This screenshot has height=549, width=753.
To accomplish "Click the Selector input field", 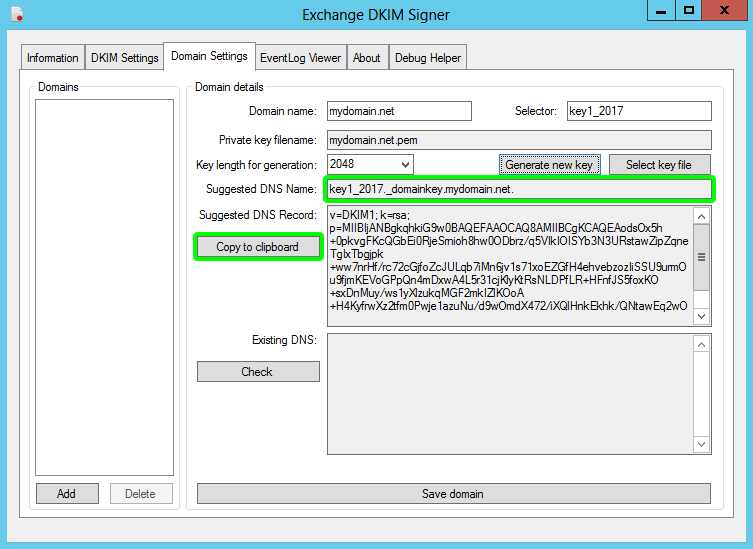I will 639,111.
